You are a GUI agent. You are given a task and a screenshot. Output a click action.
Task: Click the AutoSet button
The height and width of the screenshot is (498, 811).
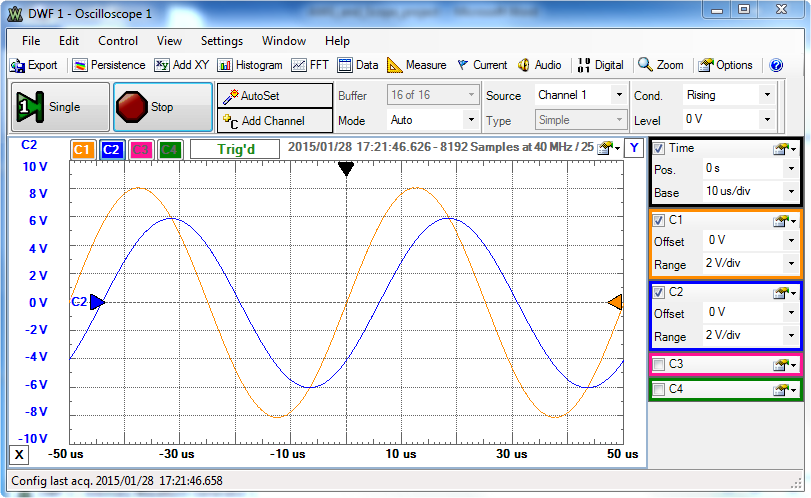point(275,95)
